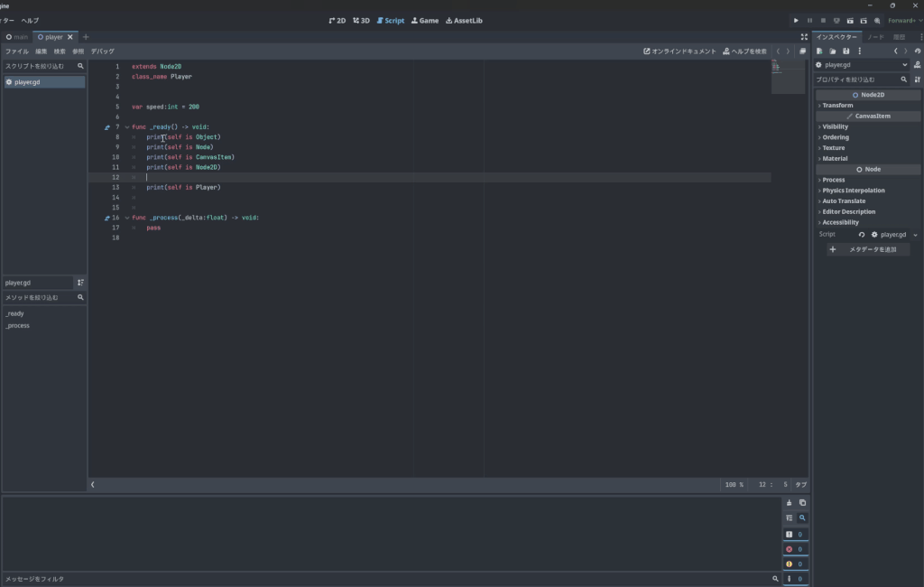The height and width of the screenshot is (587, 924).
Task: Click ヘルプを検索 button
Action: pos(744,51)
